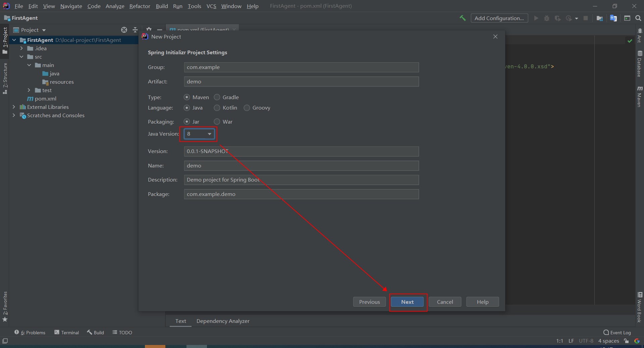The height and width of the screenshot is (348, 644).
Task: Expand Scratches and Consoles node
Action: pos(14,115)
